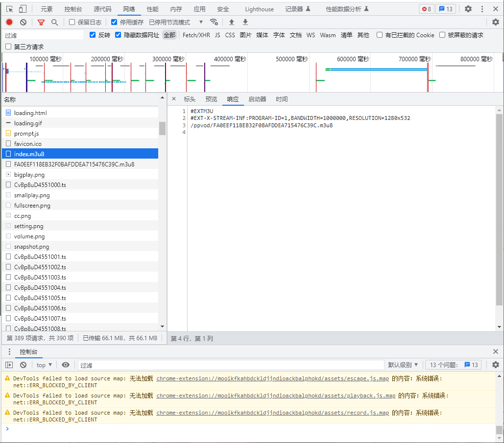Activate the inspect element picker icon
This screenshot has height=443, width=504.
[x=10, y=9]
